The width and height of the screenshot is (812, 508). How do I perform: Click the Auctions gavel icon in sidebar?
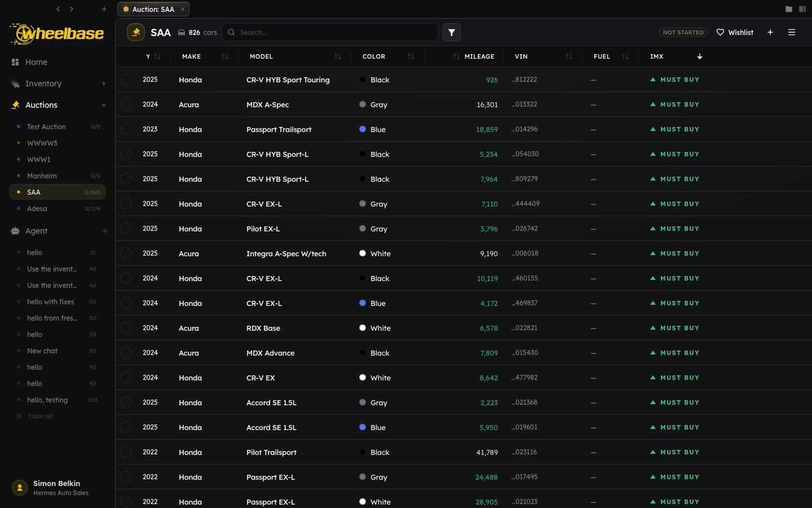pos(15,105)
